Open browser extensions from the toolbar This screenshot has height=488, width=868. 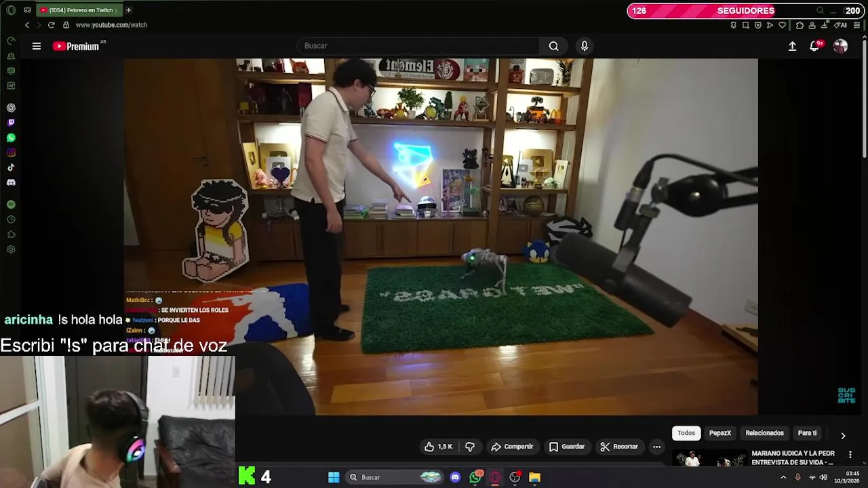click(800, 25)
